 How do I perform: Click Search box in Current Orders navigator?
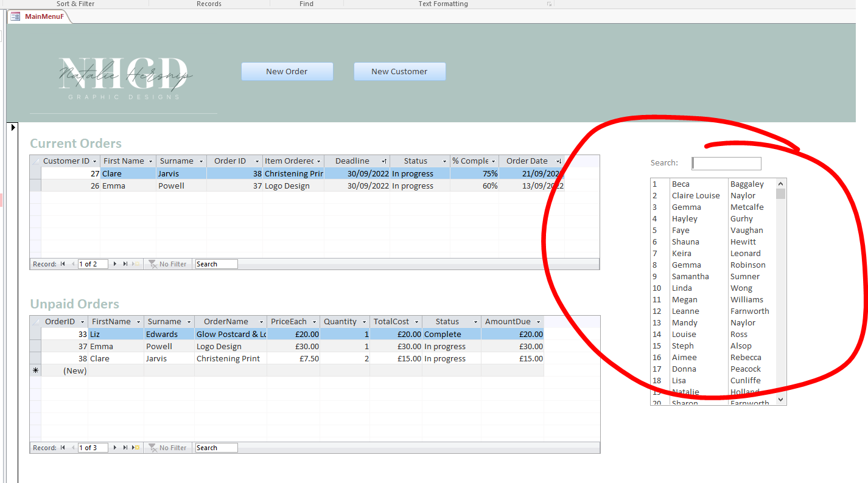pyautogui.click(x=216, y=264)
